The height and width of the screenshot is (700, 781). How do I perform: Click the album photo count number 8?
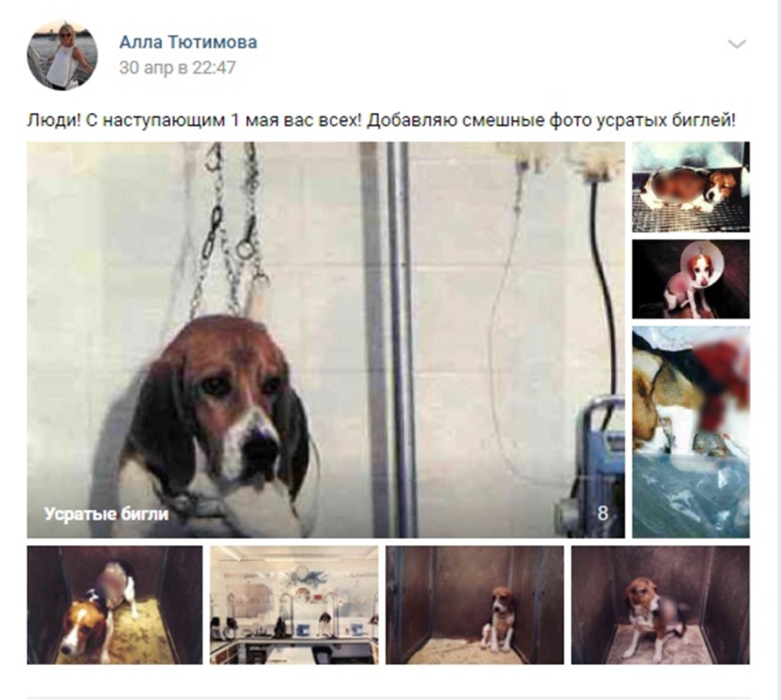point(602,514)
